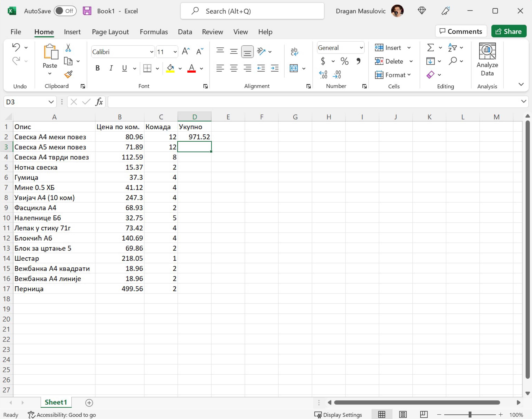Click the Wrap Text icon
Screen dimensions: 532x419
[294, 51]
